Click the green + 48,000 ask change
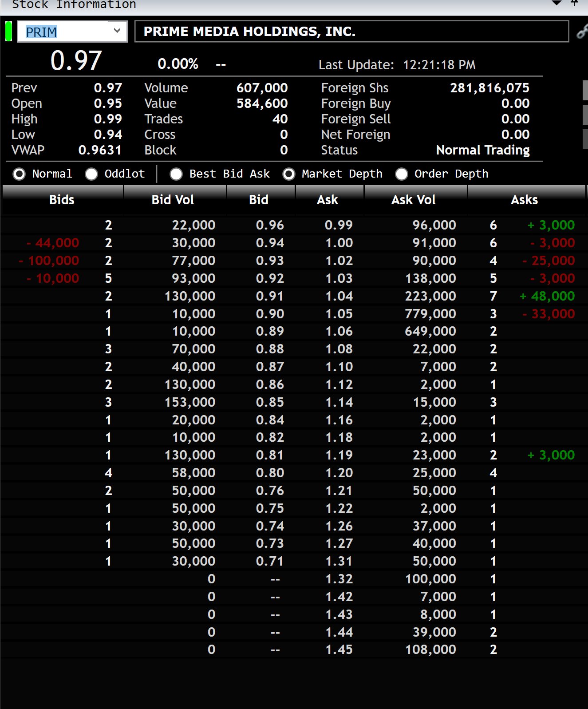 click(x=547, y=296)
